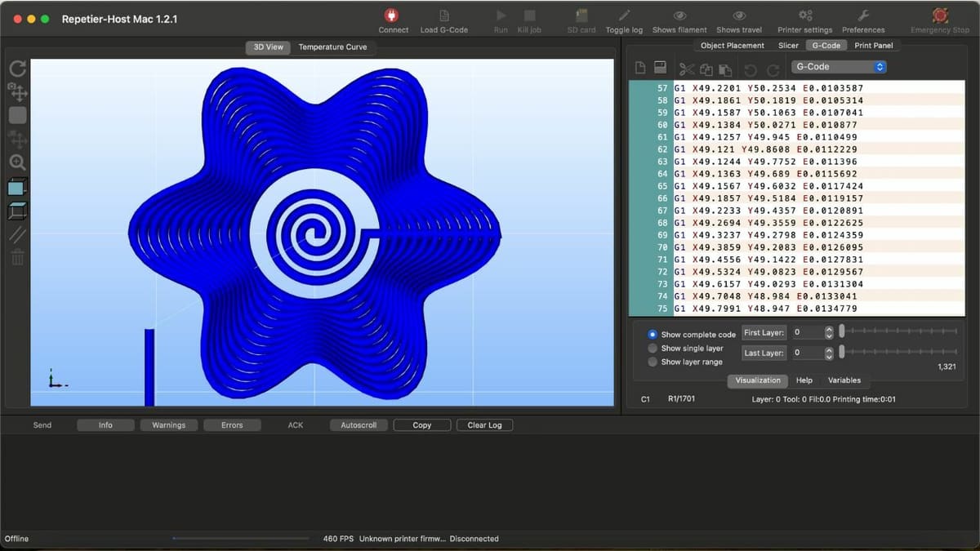Click the First Layer value field

(x=807, y=332)
